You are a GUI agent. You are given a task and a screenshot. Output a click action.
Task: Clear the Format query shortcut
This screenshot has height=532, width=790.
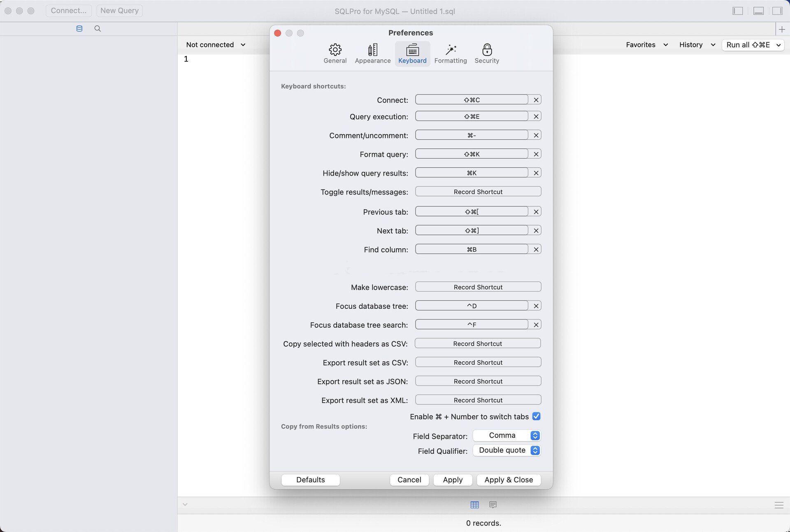[536, 154]
